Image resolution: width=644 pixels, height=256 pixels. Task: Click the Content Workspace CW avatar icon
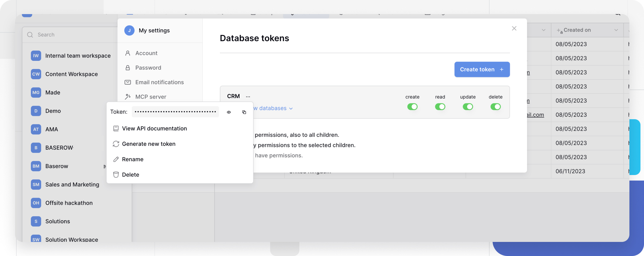point(36,74)
